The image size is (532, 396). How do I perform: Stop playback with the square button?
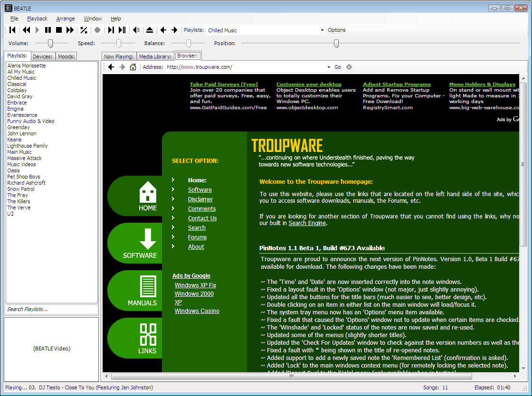tap(59, 30)
